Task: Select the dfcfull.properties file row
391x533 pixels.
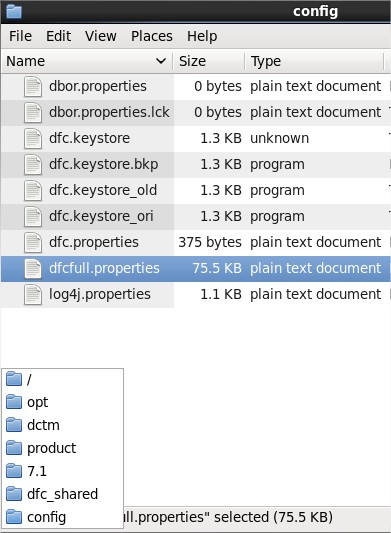Action: 196,269
